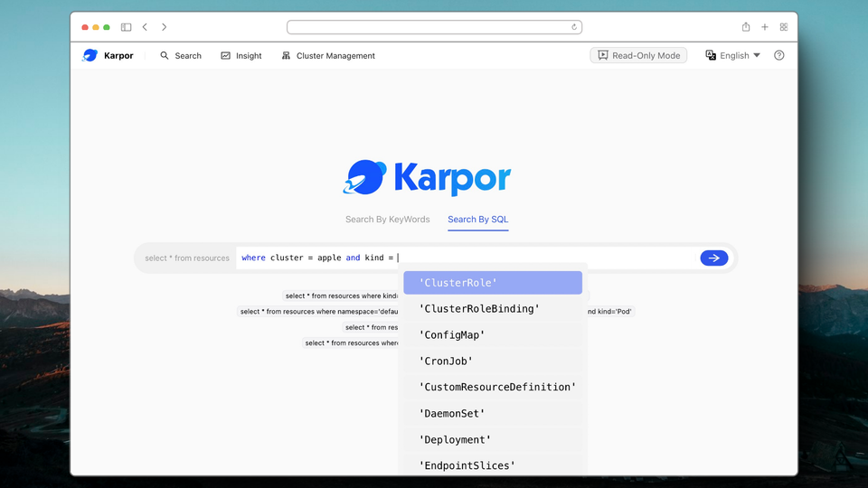This screenshot has height=488, width=868.
Task: Click the Read-Only Mode presentation icon
Action: 603,55
